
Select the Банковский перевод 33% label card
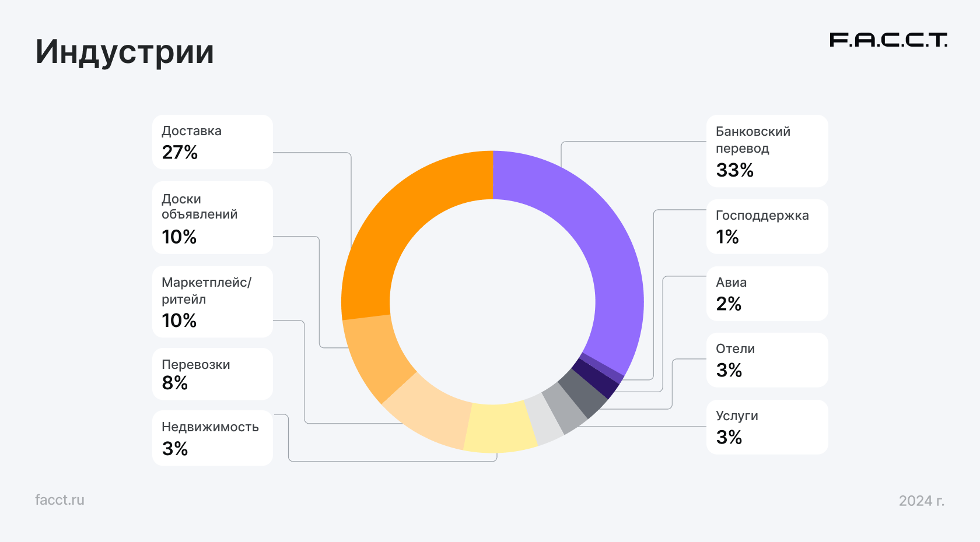click(x=767, y=151)
